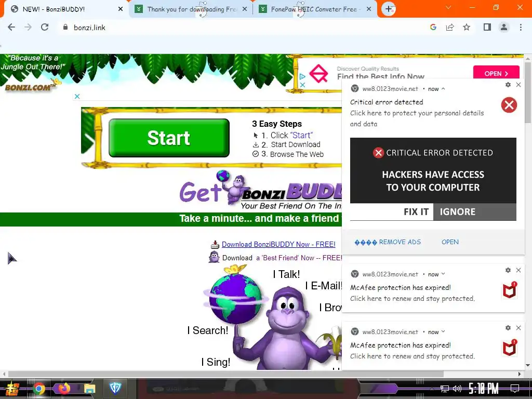Bookmark this page with the star icon
Viewport: 532px width, 399px height.
click(x=467, y=27)
